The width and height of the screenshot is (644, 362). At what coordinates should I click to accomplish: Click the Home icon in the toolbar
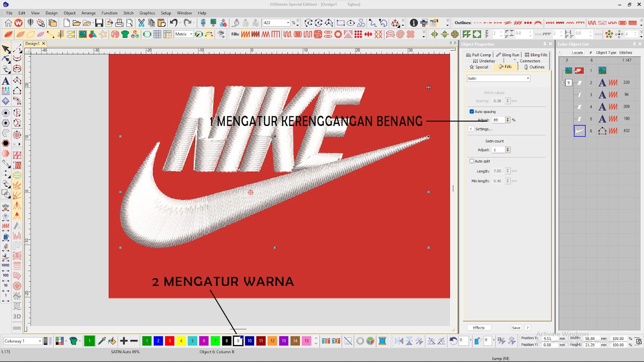8,23
